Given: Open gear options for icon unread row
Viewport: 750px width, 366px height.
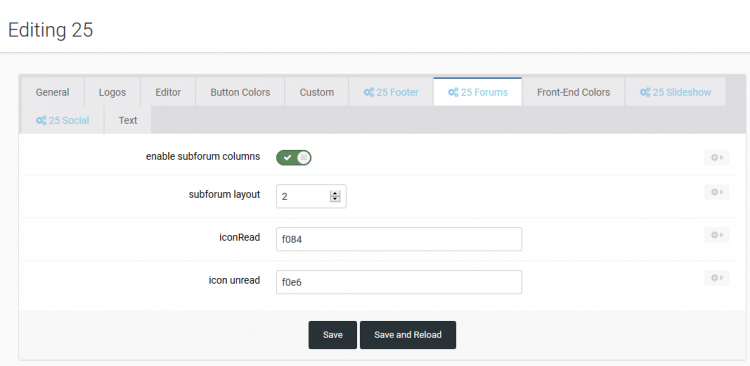Looking at the screenshot, I should point(717,278).
